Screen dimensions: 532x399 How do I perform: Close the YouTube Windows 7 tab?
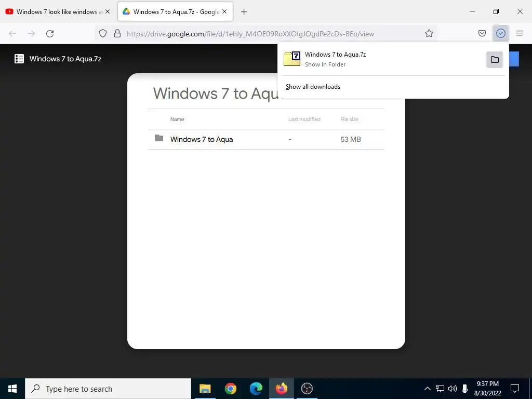click(x=108, y=11)
